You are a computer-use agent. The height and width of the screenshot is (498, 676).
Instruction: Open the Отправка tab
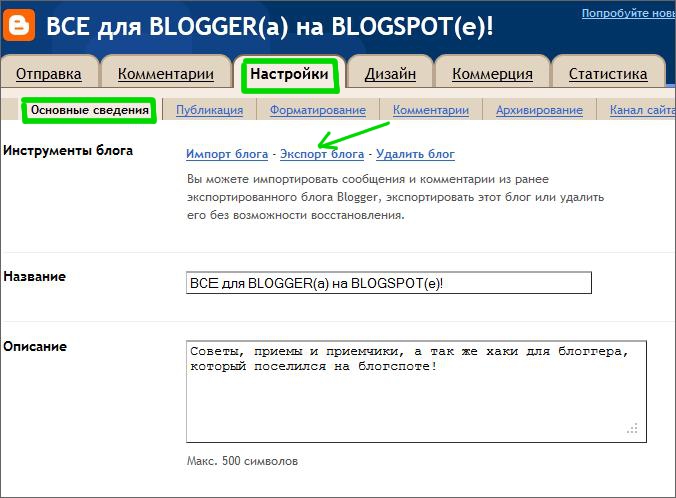[49, 74]
